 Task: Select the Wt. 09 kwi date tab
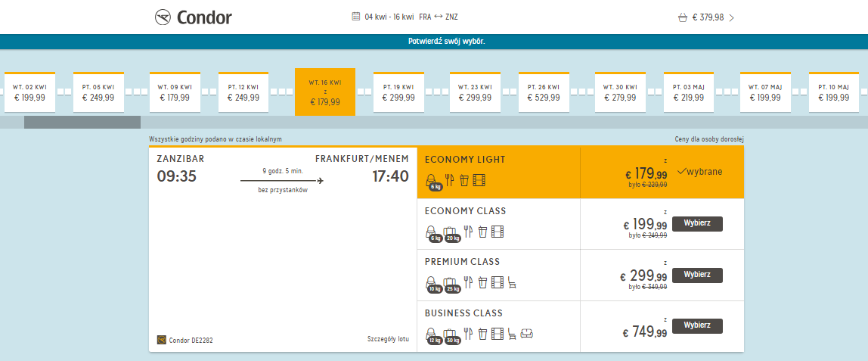pyautogui.click(x=175, y=92)
